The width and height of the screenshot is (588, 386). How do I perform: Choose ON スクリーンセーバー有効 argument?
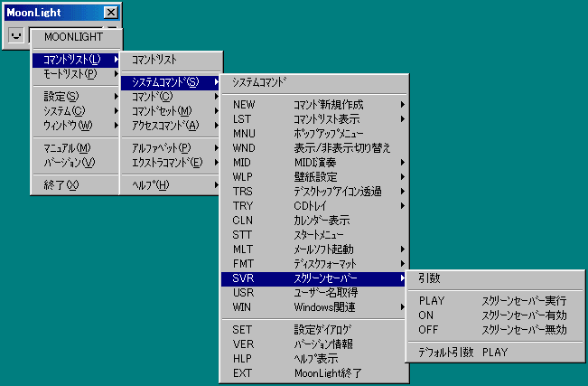point(495,315)
